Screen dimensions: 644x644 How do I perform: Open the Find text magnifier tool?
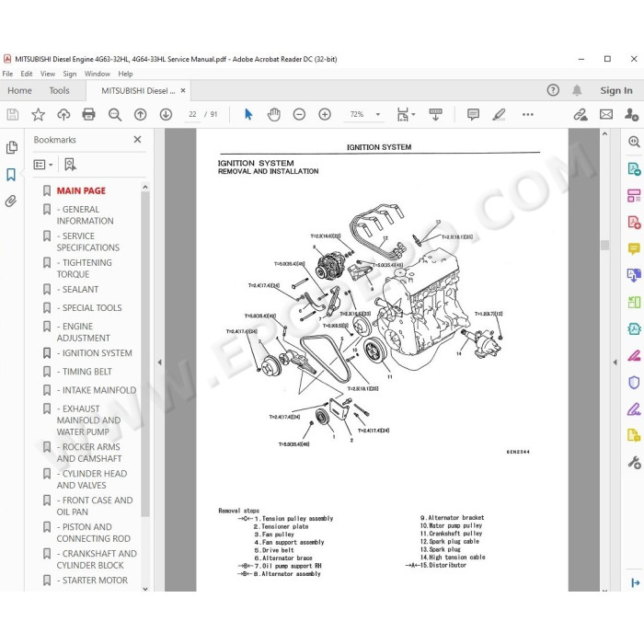pyautogui.click(x=115, y=115)
